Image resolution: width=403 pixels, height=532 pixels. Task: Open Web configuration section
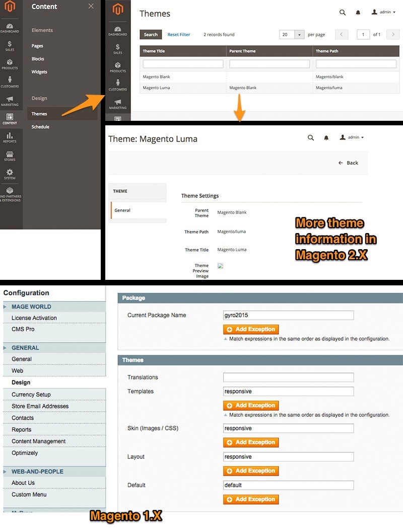[x=17, y=371]
